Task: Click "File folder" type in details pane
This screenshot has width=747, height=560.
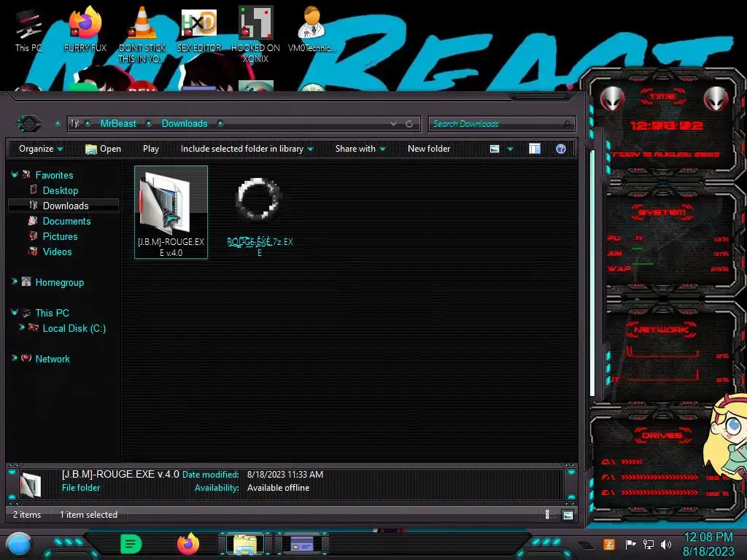Action: pos(80,488)
